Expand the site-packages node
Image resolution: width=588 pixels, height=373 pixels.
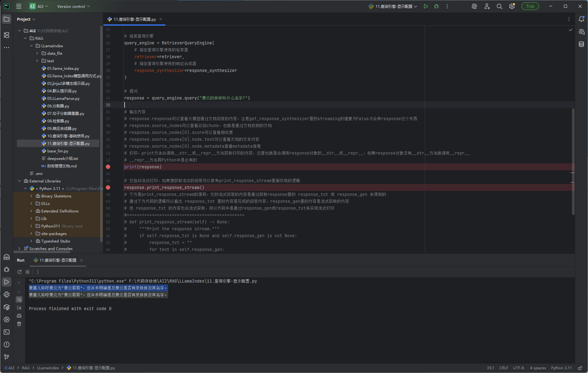click(x=31, y=233)
